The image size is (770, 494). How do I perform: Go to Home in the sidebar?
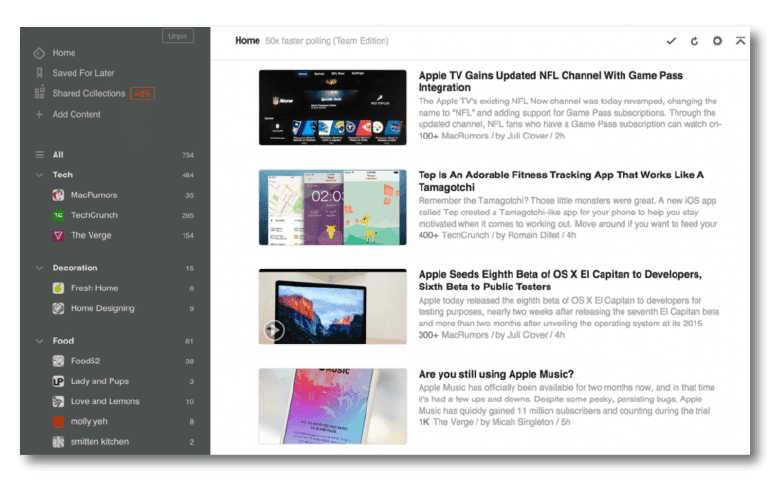(x=63, y=52)
